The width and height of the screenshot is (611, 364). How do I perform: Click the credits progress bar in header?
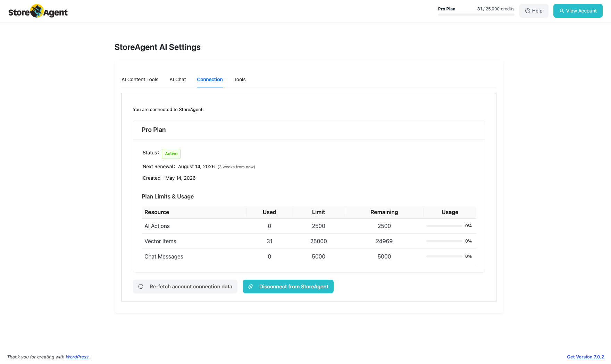click(x=476, y=15)
